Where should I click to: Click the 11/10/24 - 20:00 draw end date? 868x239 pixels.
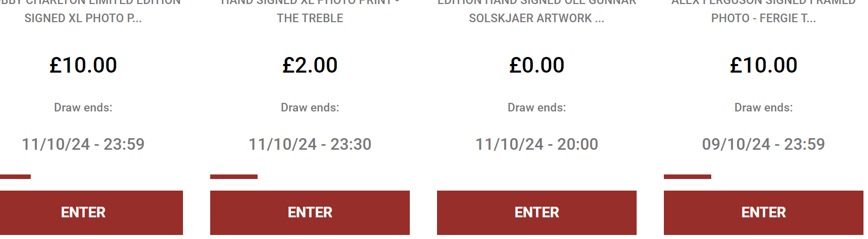coord(536,144)
